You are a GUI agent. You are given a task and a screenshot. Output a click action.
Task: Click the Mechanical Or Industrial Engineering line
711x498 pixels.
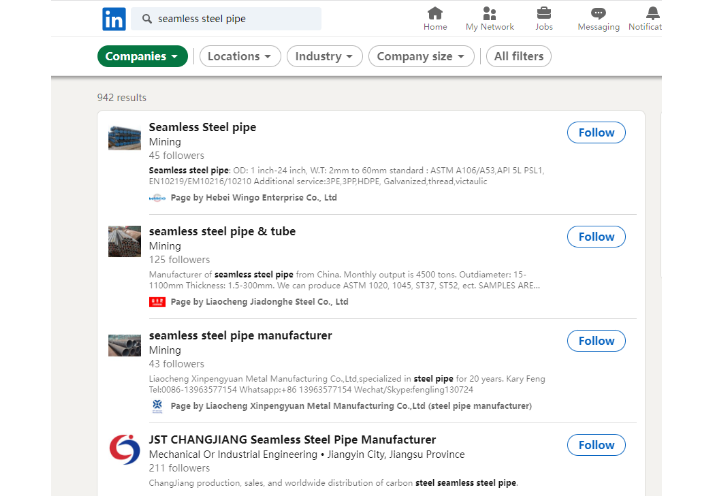[x=307, y=454]
